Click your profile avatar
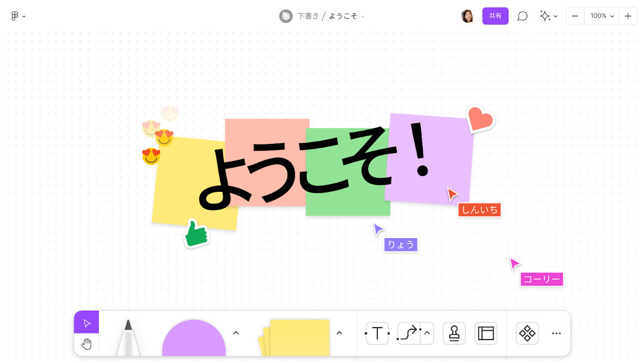The height and width of the screenshot is (363, 644). click(x=467, y=16)
